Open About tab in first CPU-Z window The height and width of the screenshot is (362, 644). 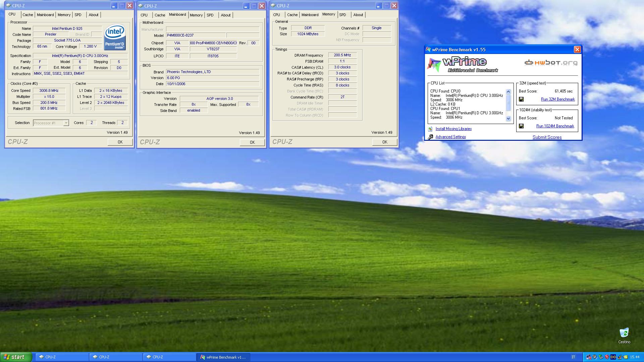(x=94, y=15)
